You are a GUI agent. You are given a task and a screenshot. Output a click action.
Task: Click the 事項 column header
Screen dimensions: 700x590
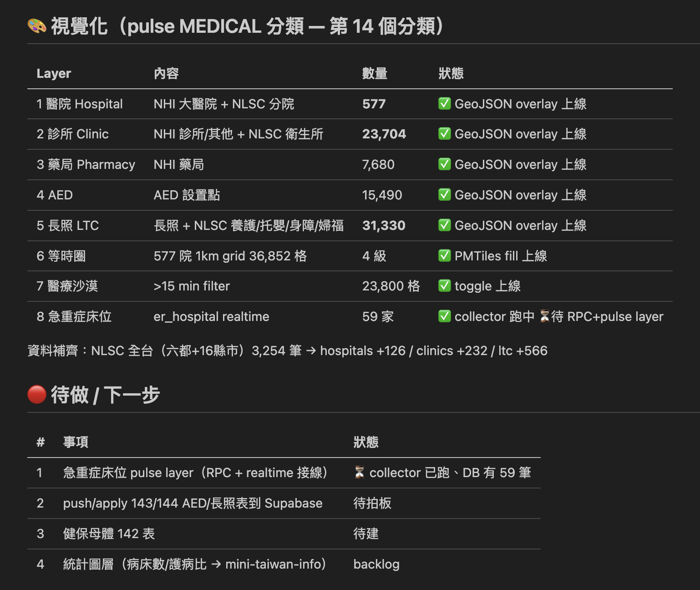coord(76,442)
